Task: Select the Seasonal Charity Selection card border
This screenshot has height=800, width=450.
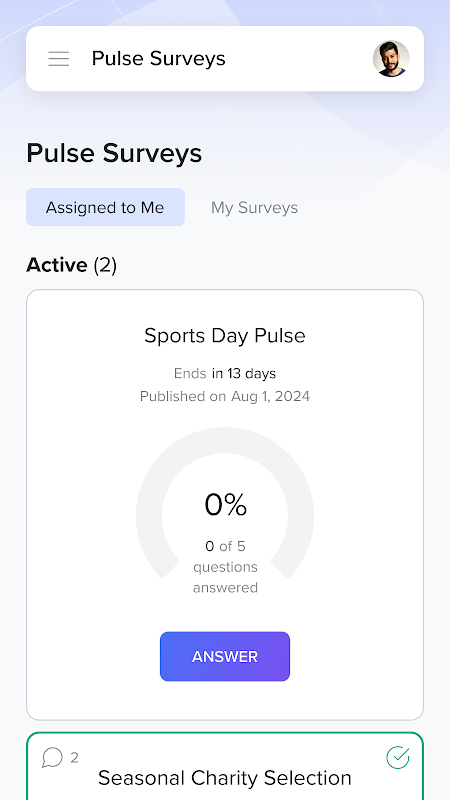Action: (225, 766)
